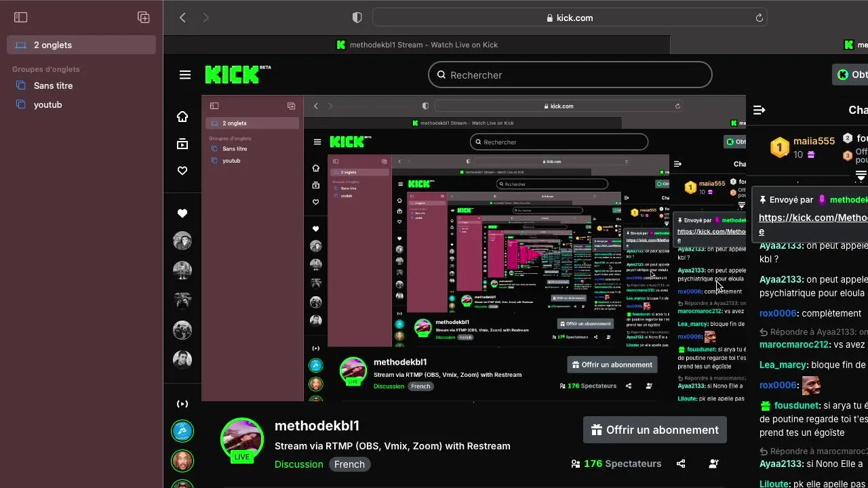Go back with Safari's back arrow

(x=182, y=18)
